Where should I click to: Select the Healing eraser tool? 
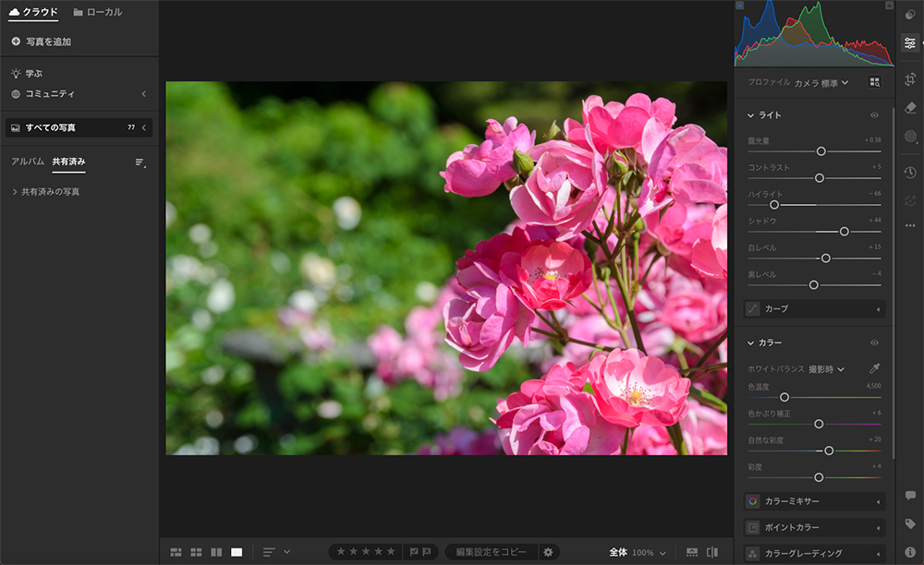tap(910, 108)
